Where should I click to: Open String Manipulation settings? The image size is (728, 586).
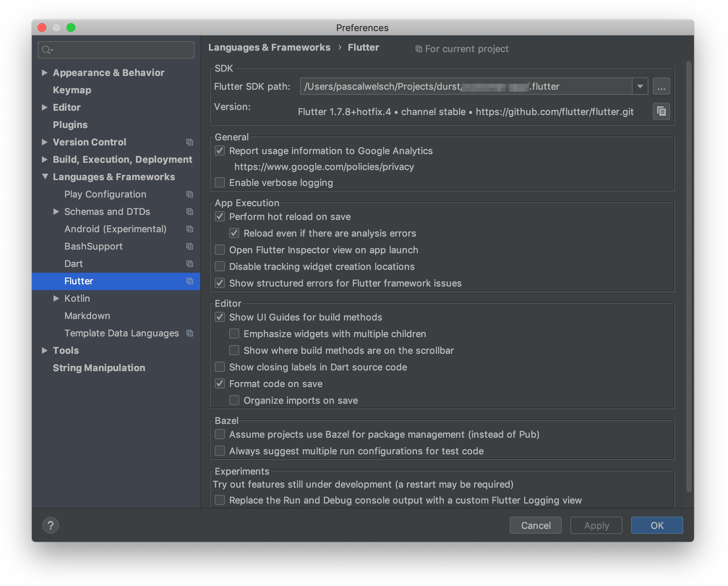point(99,368)
